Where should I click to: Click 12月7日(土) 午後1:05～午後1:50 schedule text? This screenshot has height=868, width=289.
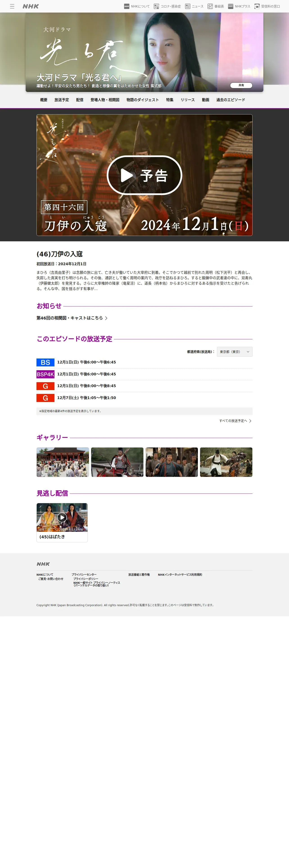coord(86,398)
